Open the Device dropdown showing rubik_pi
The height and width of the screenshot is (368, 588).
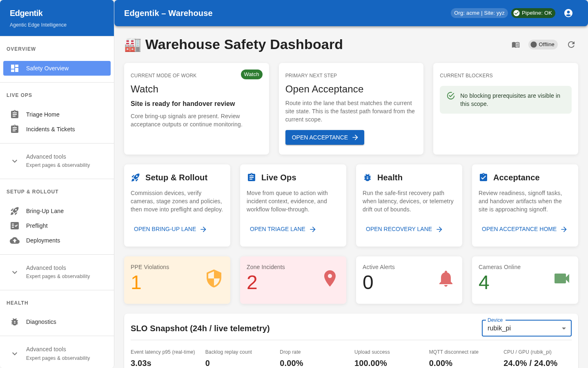click(x=526, y=328)
